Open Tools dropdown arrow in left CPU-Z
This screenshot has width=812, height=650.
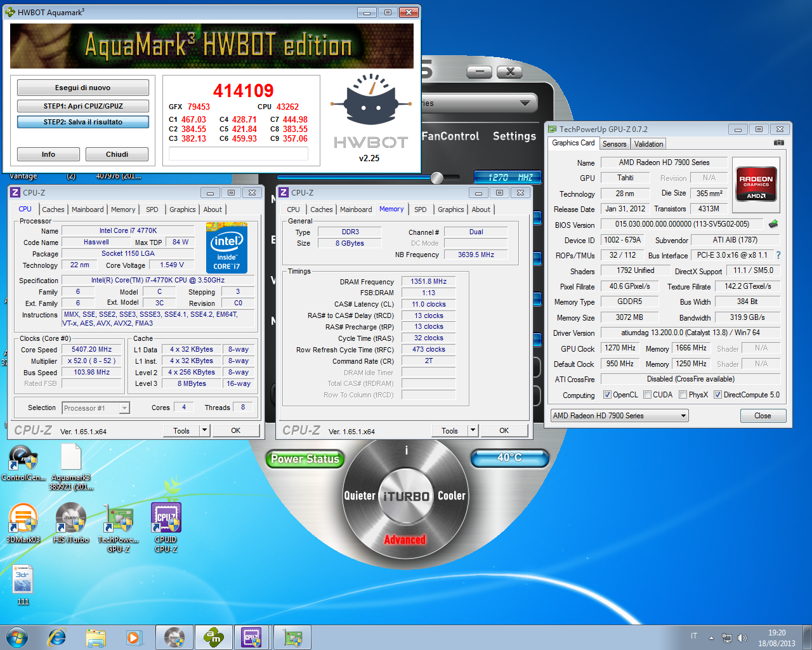point(204,430)
